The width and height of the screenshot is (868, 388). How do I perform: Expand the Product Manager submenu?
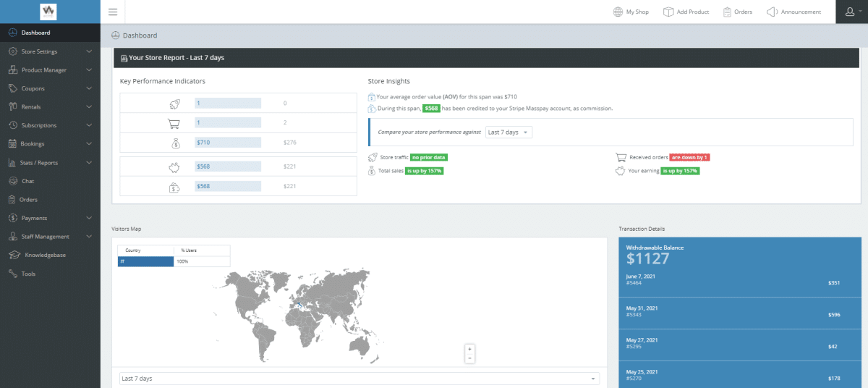[x=49, y=70]
